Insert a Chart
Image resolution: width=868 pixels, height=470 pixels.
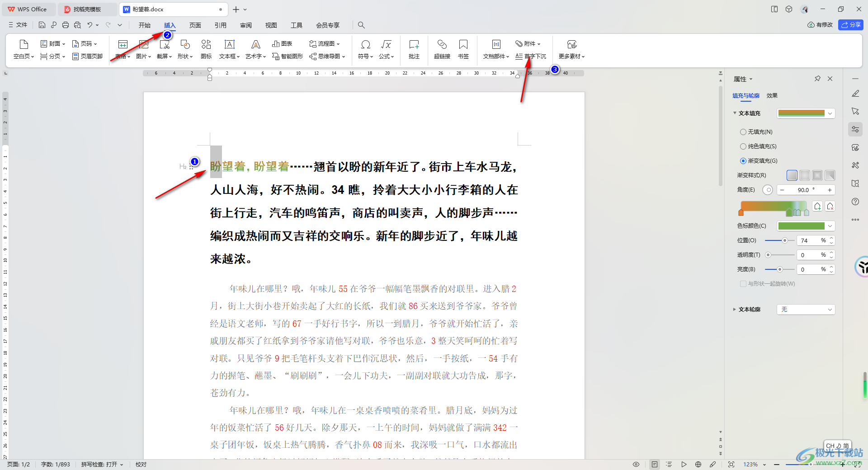click(282, 44)
